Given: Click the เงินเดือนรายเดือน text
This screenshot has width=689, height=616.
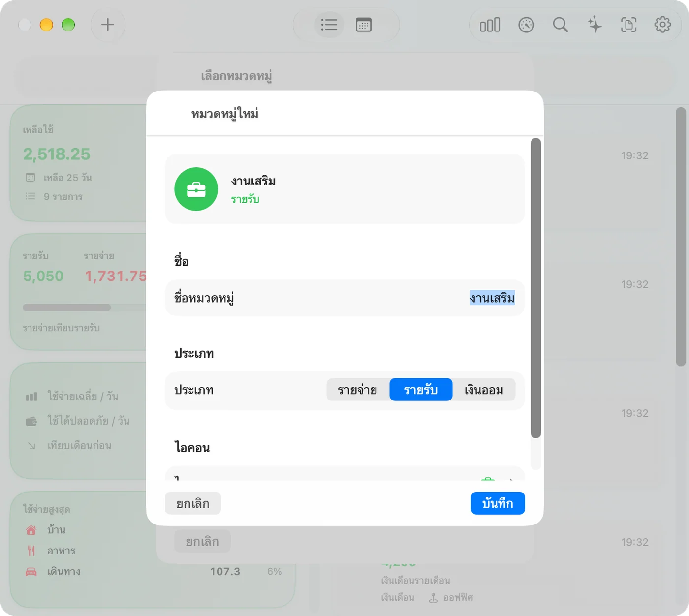Looking at the screenshot, I should pyautogui.click(x=416, y=581).
